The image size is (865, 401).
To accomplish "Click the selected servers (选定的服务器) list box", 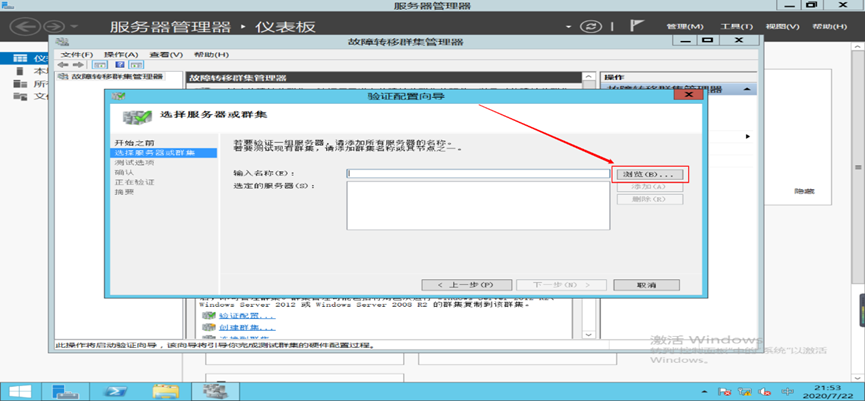I will (478, 206).
